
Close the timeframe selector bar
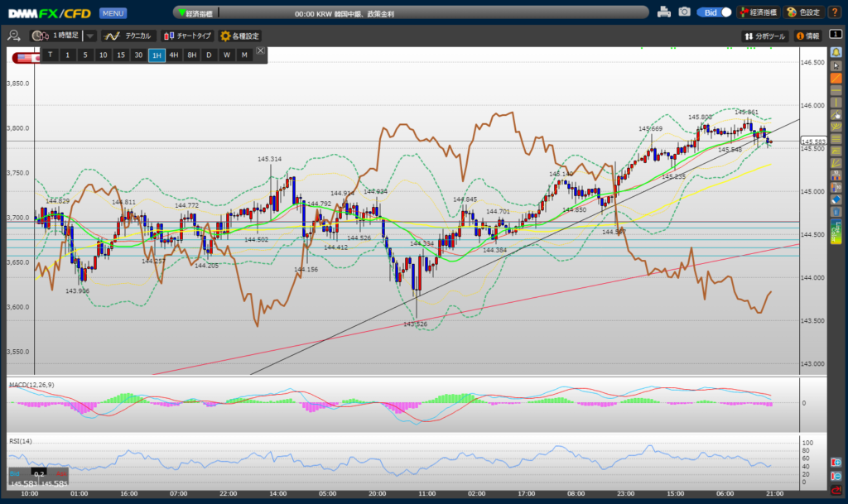pyautogui.click(x=260, y=50)
